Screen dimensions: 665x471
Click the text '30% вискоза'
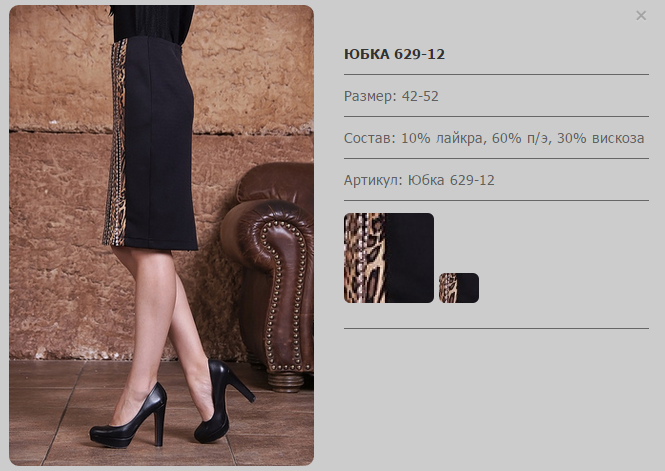click(x=601, y=138)
